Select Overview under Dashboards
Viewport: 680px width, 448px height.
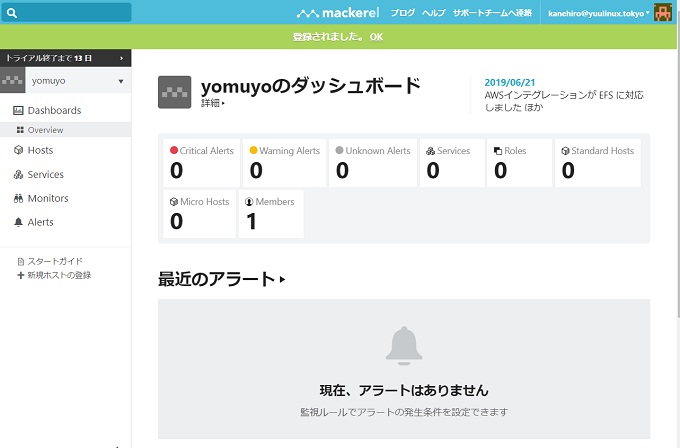46,130
